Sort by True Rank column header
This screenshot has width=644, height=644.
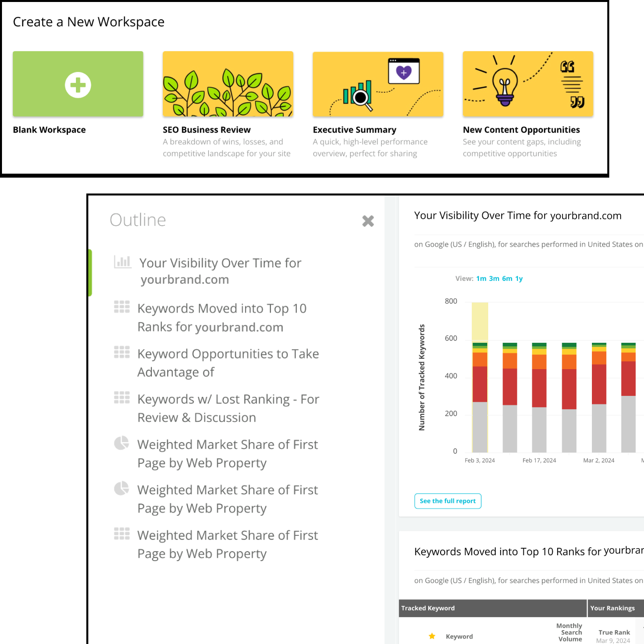coord(614,633)
